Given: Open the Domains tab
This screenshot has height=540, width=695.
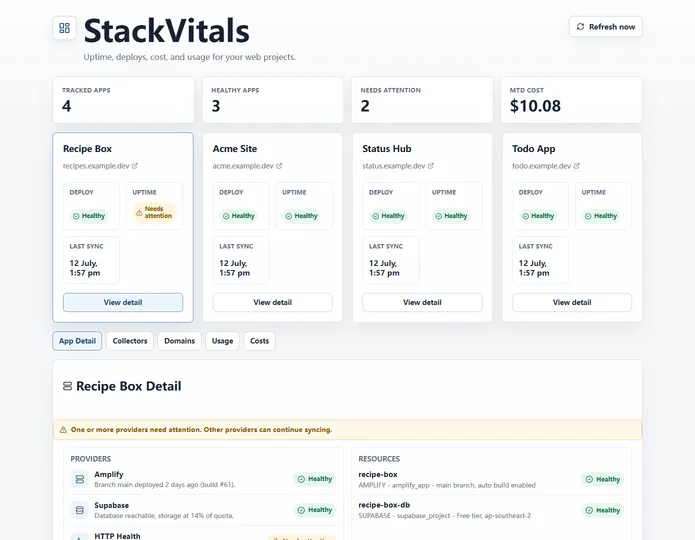Looking at the screenshot, I should point(180,341).
